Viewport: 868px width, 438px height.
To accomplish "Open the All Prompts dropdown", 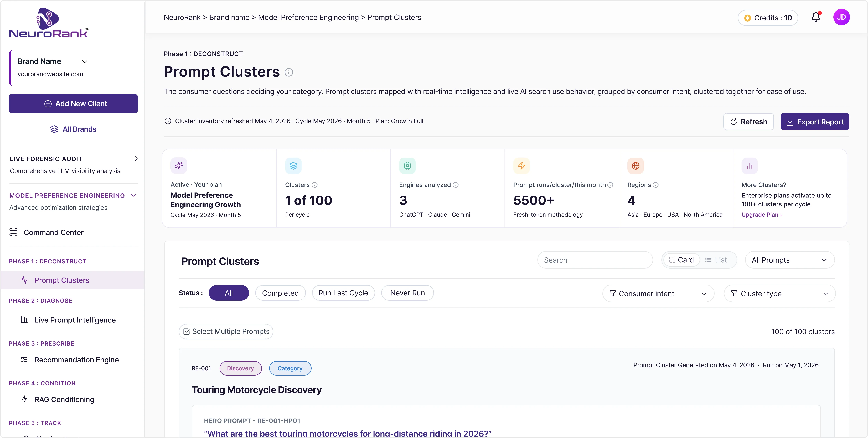I will pos(790,260).
